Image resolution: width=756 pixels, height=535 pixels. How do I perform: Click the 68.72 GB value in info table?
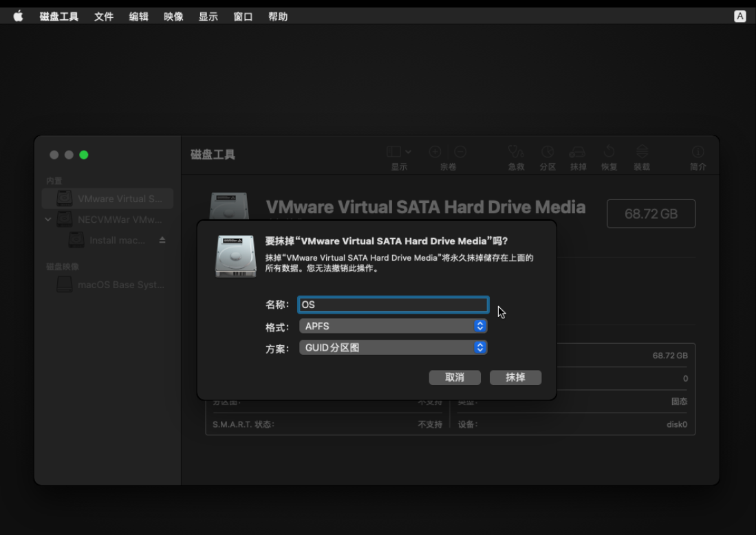tap(670, 356)
